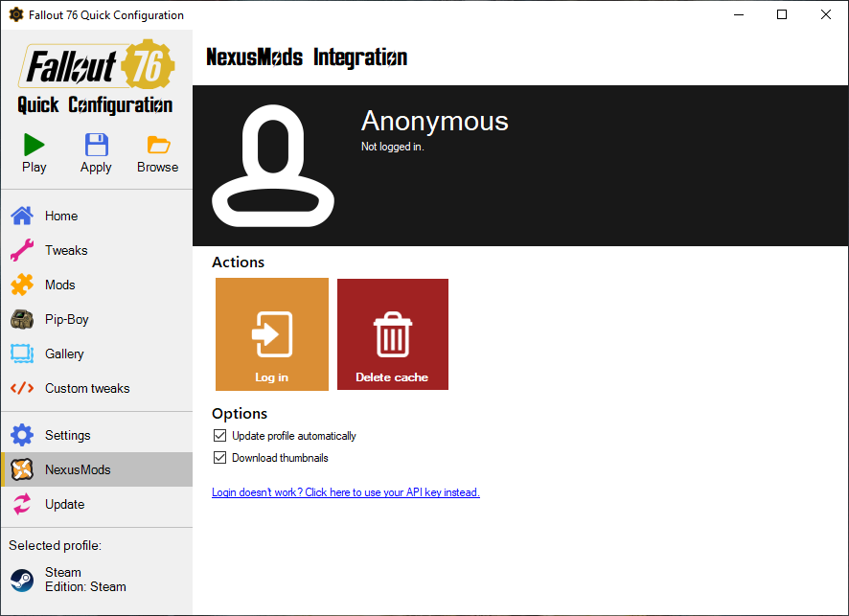Open the Home page in sidebar
This screenshot has width=849, height=616.
pos(97,216)
